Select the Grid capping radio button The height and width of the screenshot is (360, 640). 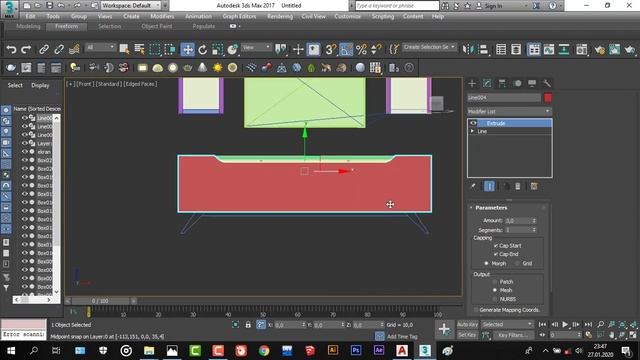click(517, 264)
